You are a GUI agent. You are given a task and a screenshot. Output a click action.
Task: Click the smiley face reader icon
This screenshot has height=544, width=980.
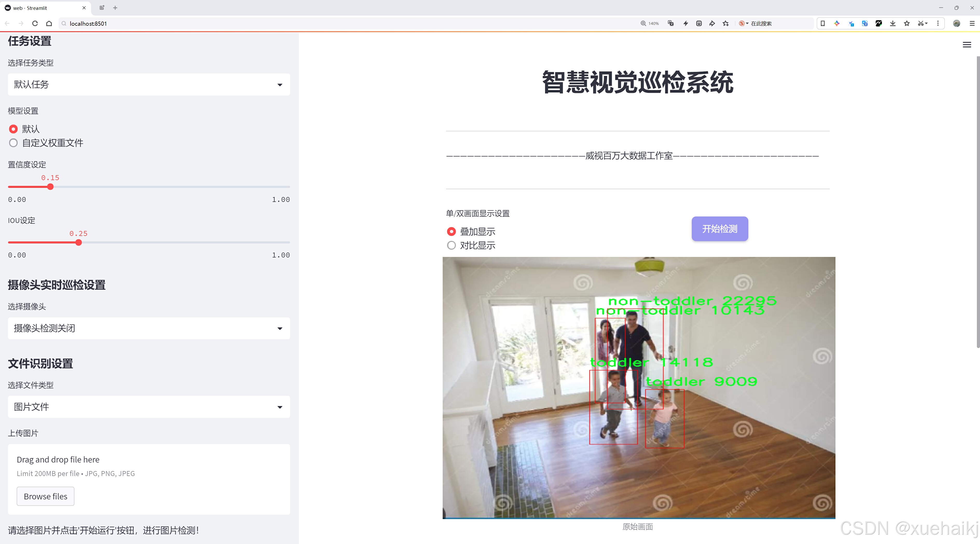699,23
